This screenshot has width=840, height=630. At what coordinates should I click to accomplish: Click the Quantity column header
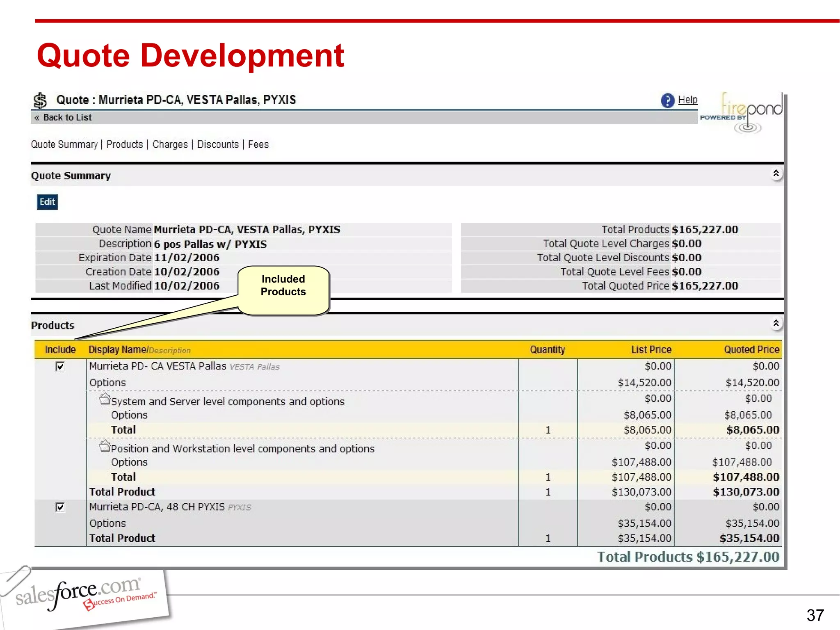tap(548, 350)
